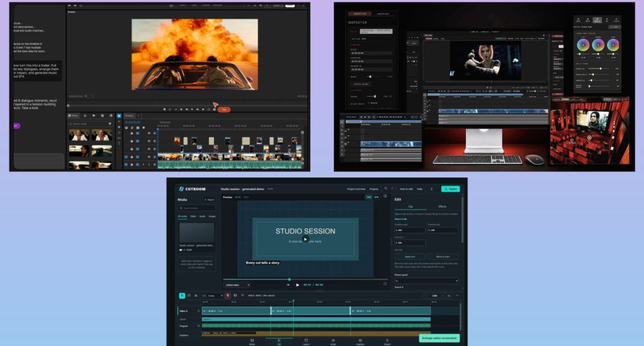Switch to the Audio media tab in Cutroom
The height and width of the screenshot is (346, 644).
click(x=202, y=216)
